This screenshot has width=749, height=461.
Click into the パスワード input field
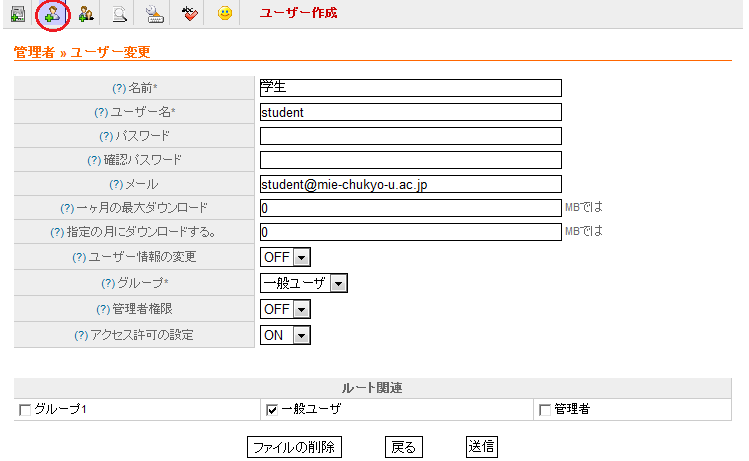pos(410,137)
